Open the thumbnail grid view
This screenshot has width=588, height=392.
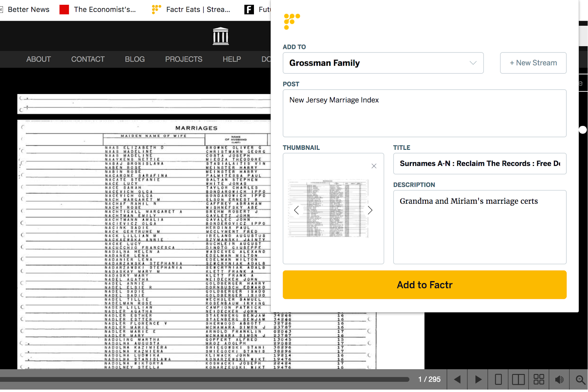pos(539,380)
